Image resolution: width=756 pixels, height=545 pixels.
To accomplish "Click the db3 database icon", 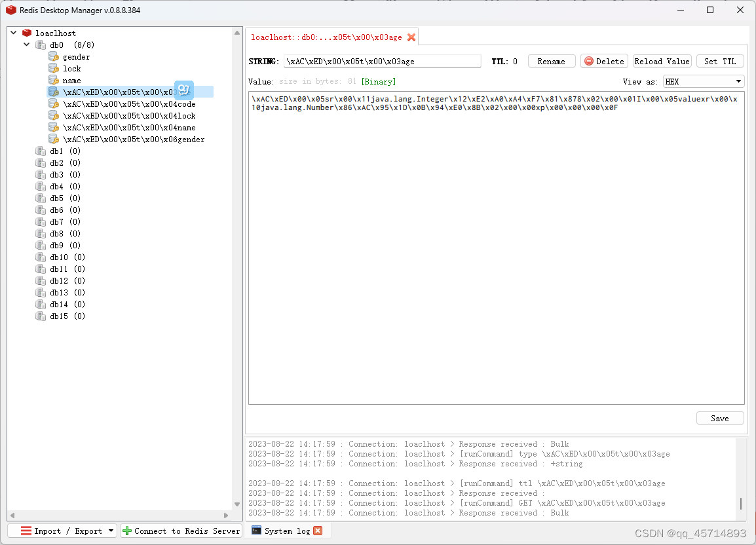I will click(41, 175).
